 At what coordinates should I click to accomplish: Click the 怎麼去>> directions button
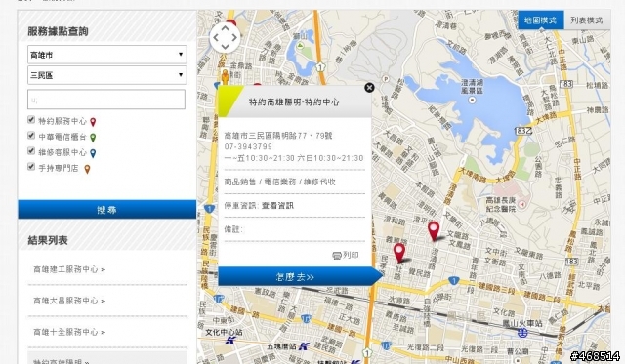point(300,276)
